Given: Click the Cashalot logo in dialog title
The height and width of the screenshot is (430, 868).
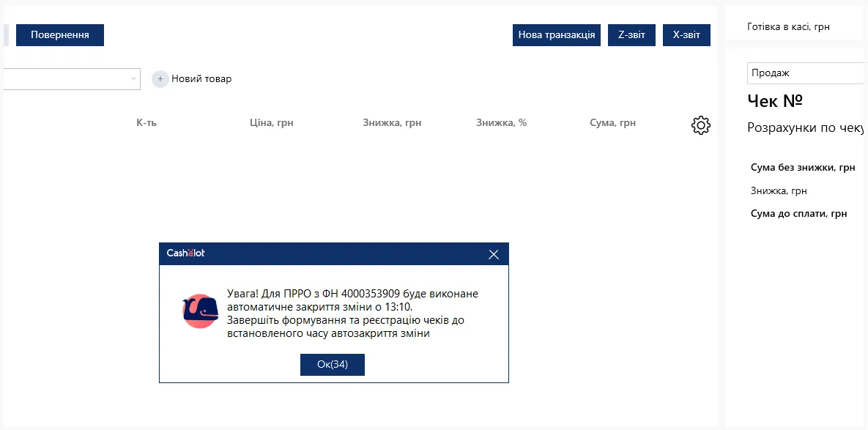Looking at the screenshot, I should 185,253.
